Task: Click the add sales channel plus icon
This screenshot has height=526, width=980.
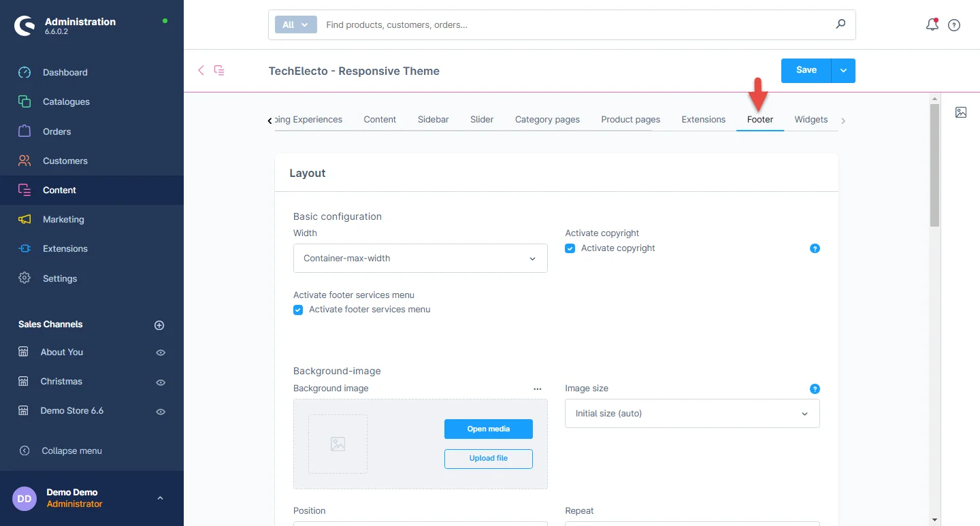Action: (159, 325)
